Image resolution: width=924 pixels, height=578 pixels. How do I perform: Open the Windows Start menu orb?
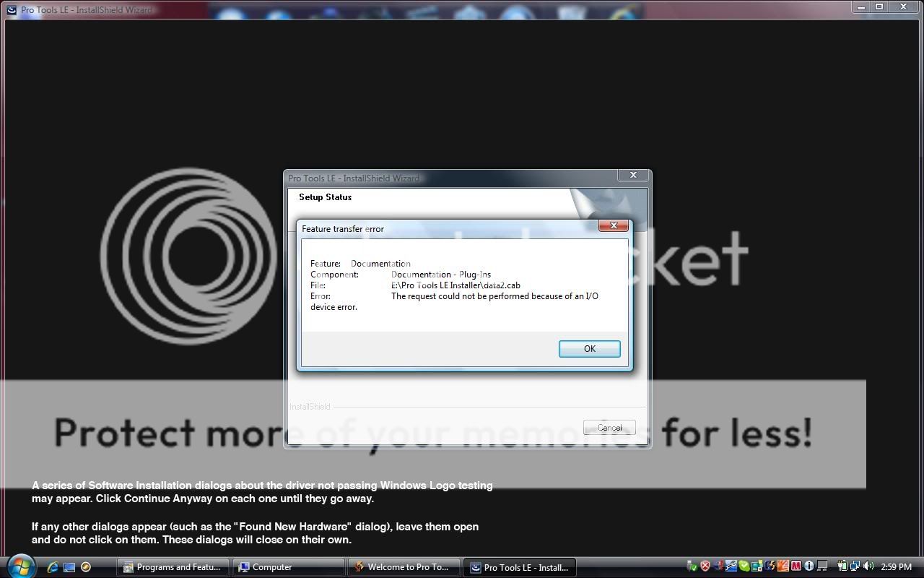tap(20, 566)
